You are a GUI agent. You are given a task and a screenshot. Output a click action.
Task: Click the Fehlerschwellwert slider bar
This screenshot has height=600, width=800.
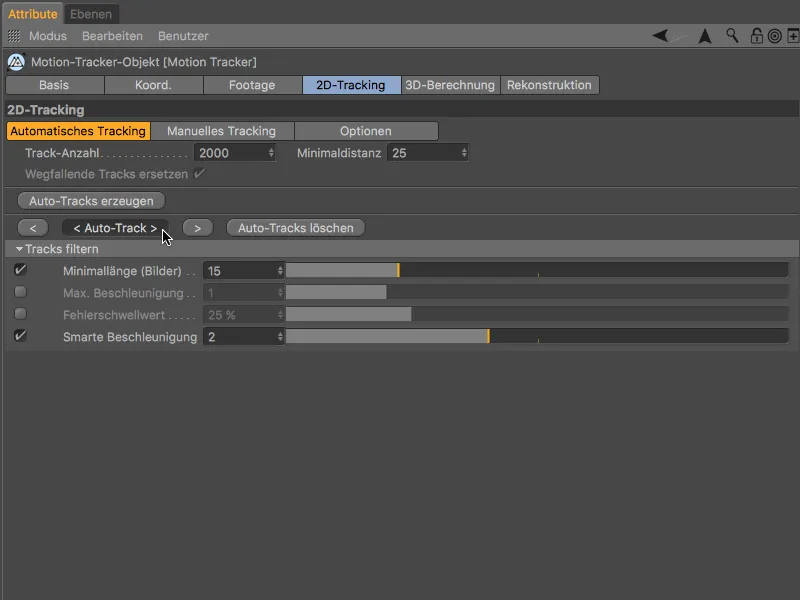point(537,314)
